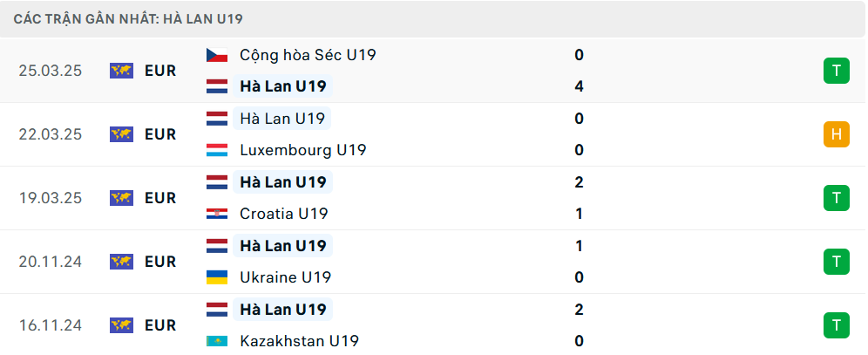Click the Kazakhstan flag icon
The width and height of the screenshot is (868, 355).
tap(217, 341)
